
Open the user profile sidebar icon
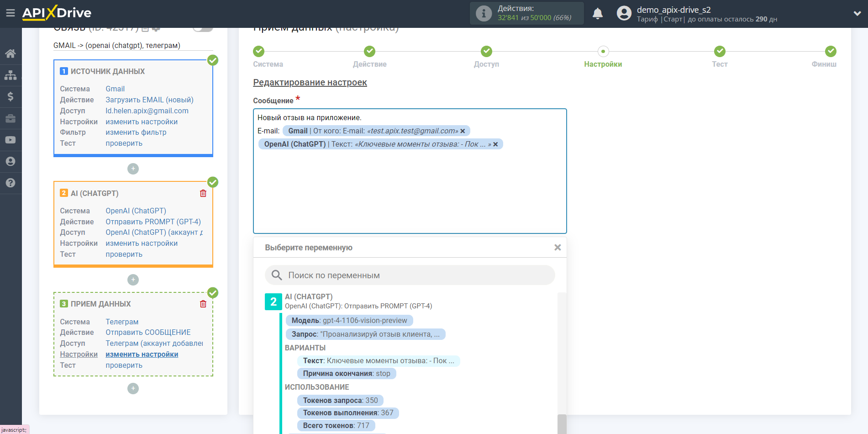pyautogui.click(x=11, y=161)
